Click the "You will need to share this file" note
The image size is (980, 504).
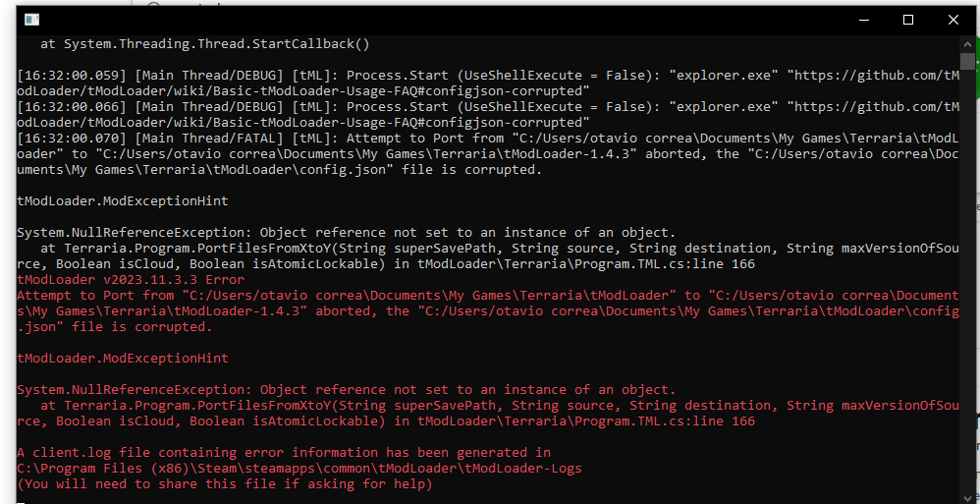pyautogui.click(x=225, y=484)
